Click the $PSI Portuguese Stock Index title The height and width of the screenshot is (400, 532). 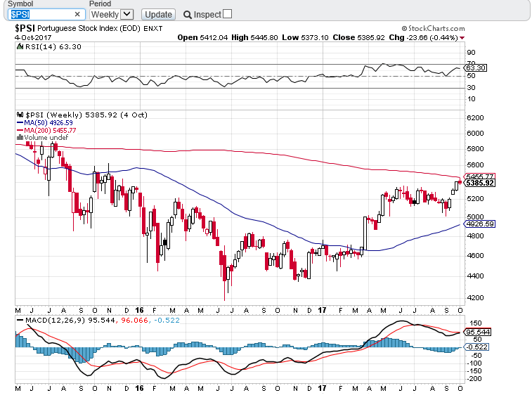77,28
